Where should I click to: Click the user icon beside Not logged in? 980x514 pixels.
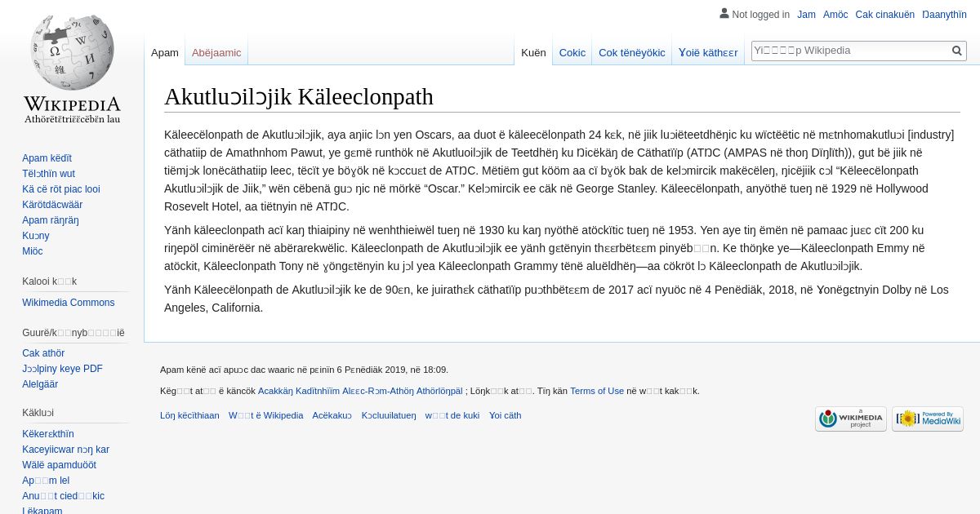click(724, 14)
